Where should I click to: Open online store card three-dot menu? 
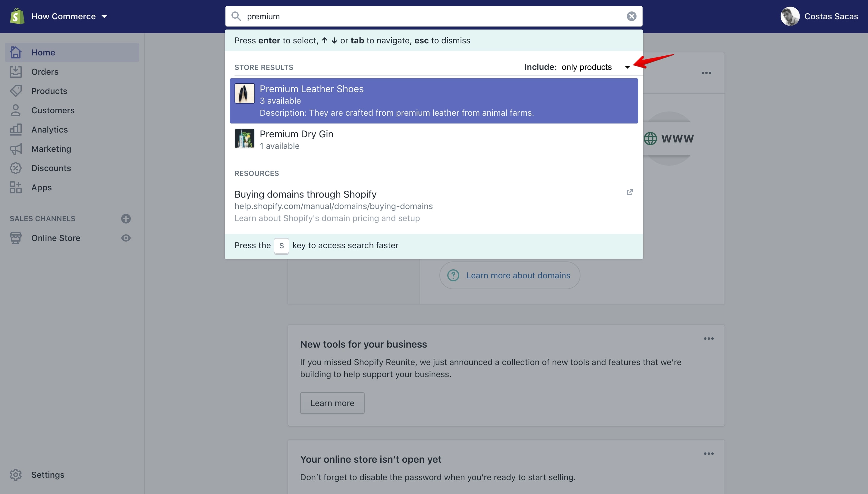pyautogui.click(x=709, y=454)
